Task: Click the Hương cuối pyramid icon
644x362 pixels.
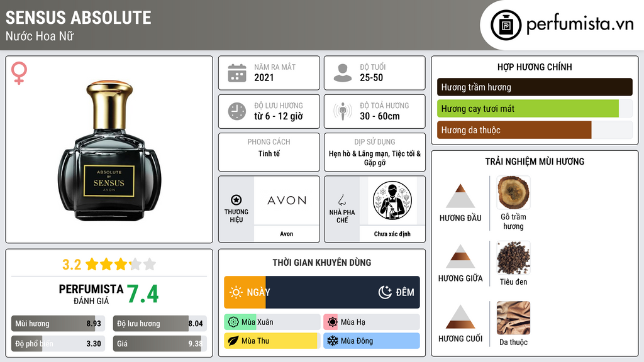Action: 460,317
